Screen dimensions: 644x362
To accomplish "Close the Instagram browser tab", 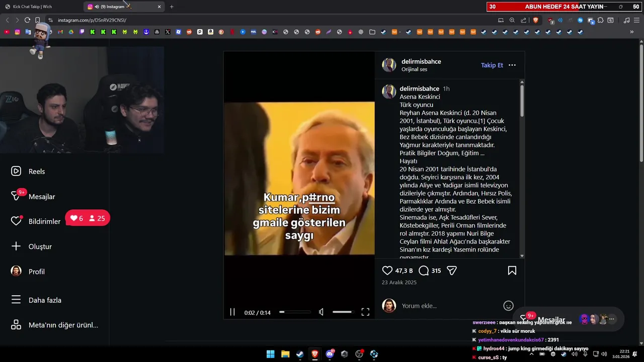I will (159, 7).
